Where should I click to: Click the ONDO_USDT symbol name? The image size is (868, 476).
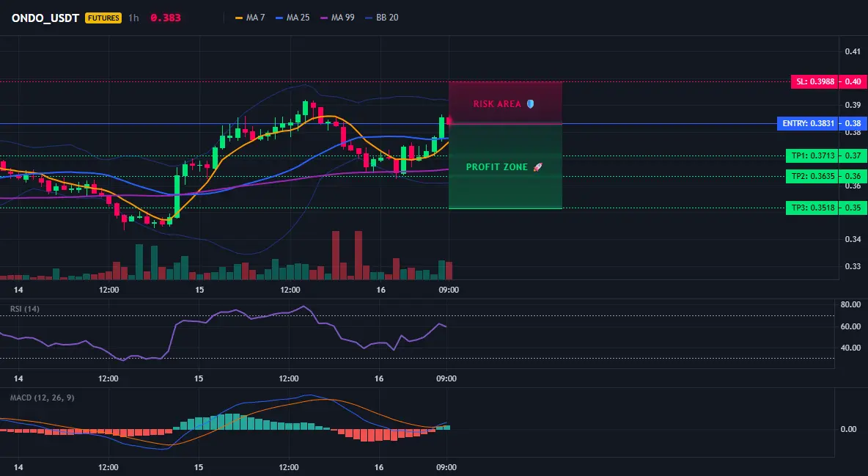[45, 18]
